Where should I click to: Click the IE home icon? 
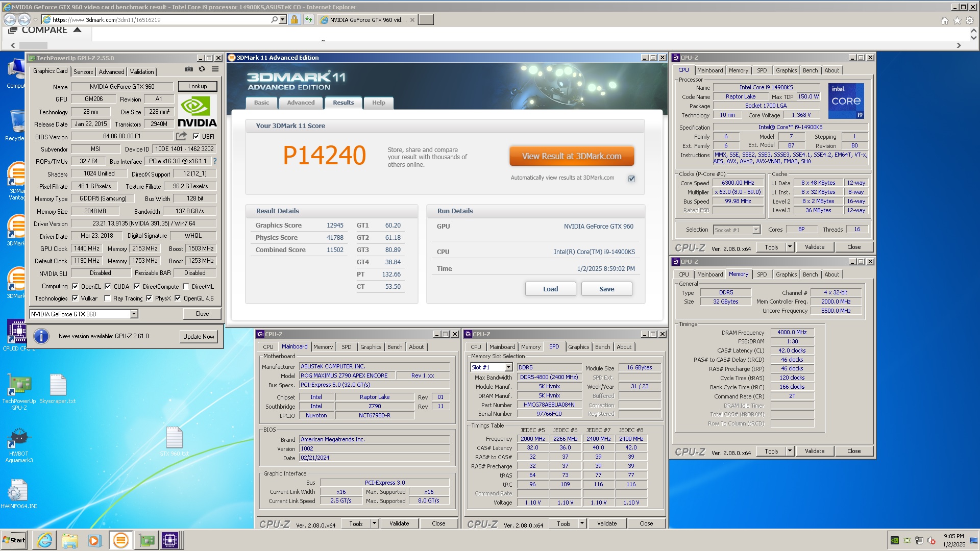point(945,20)
